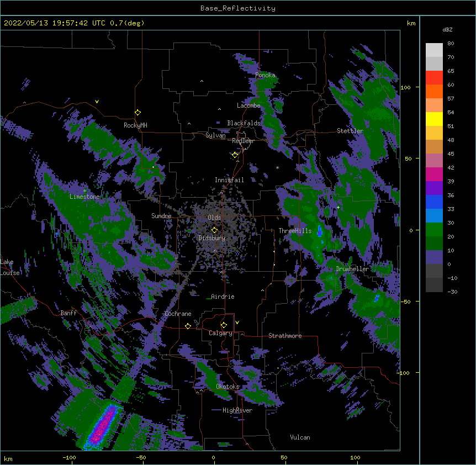The image size is (476, 465).
Task: Click the asterisk marker above Limestone label
Action: (x=84, y=191)
